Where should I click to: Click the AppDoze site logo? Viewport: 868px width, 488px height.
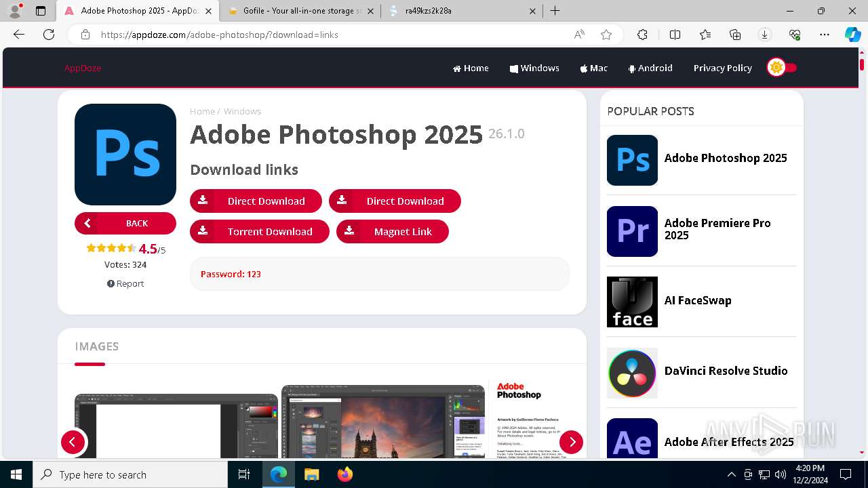click(83, 68)
